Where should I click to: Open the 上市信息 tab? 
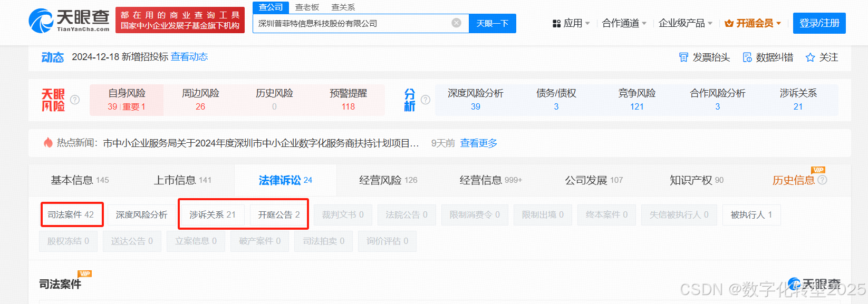(182, 180)
